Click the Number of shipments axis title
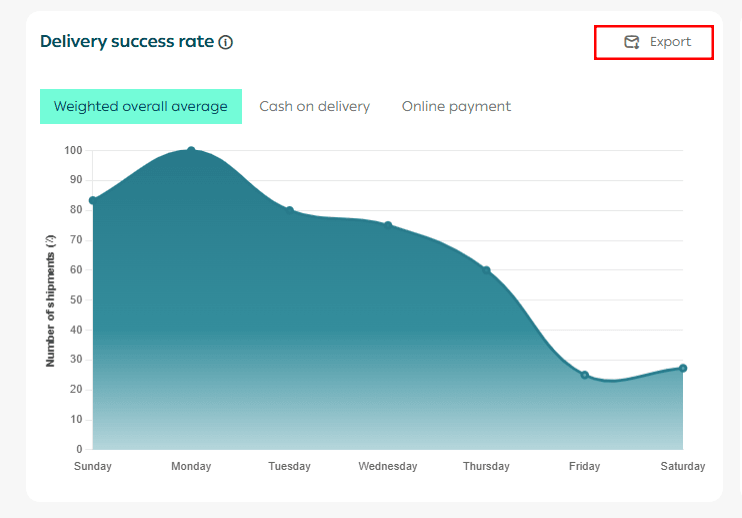Screen dimensions: 742x518 pos(50,300)
